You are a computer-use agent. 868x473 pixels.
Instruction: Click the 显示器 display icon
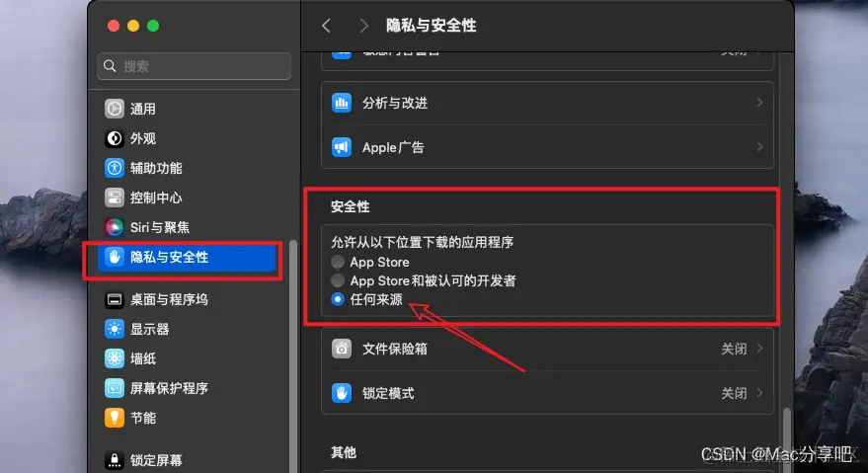(x=115, y=329)
